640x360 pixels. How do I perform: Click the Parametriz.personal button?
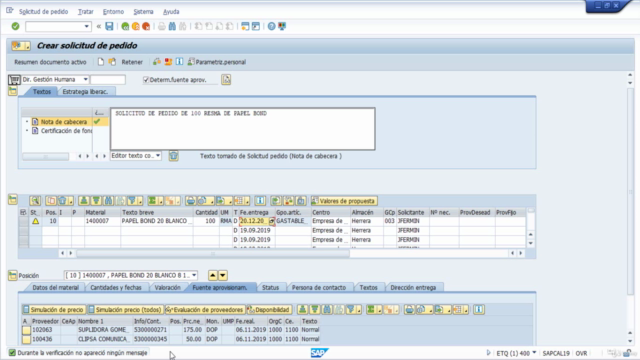coord(217,62)
